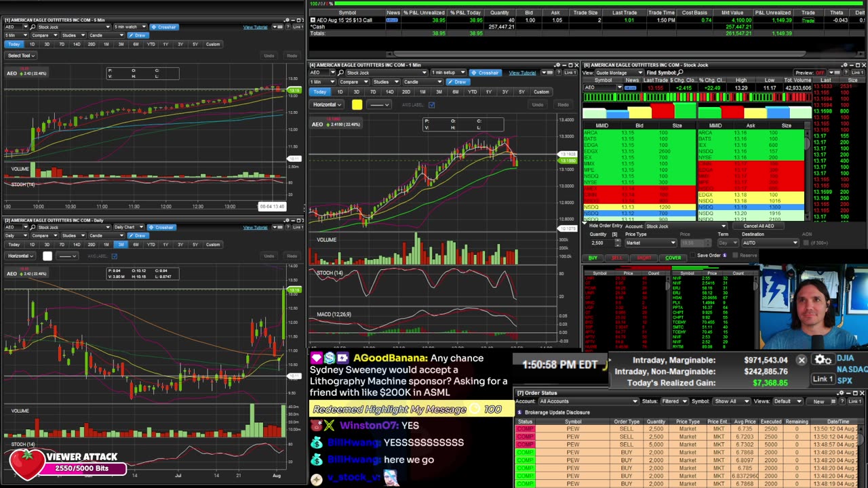Expand the Horizontal tool dropdown in 1 Min chart
This screenshot has height=488, width=868.
[327, 105]
